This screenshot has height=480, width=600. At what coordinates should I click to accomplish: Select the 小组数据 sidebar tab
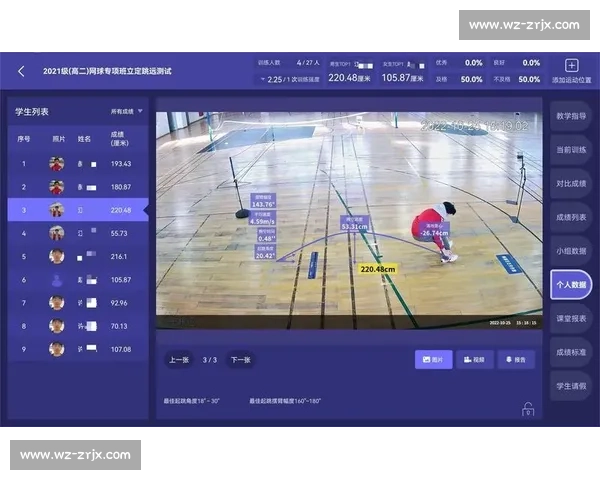point(571,251)
